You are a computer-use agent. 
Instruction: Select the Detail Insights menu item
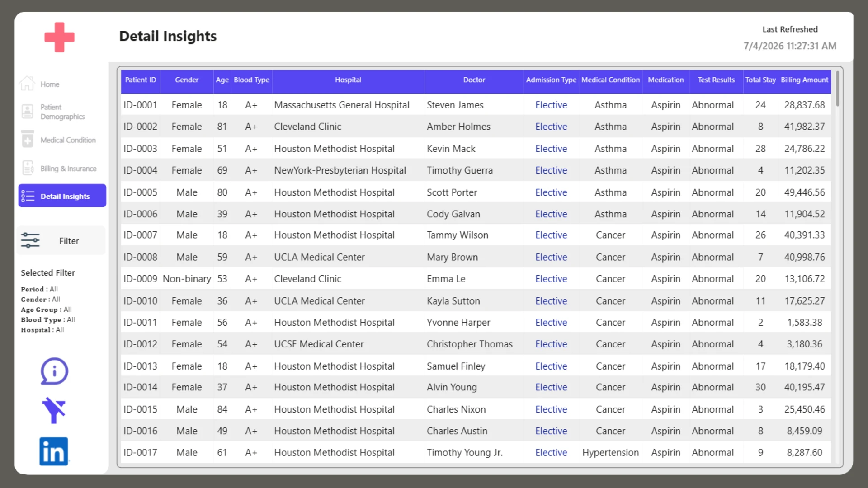click(62, 196)
